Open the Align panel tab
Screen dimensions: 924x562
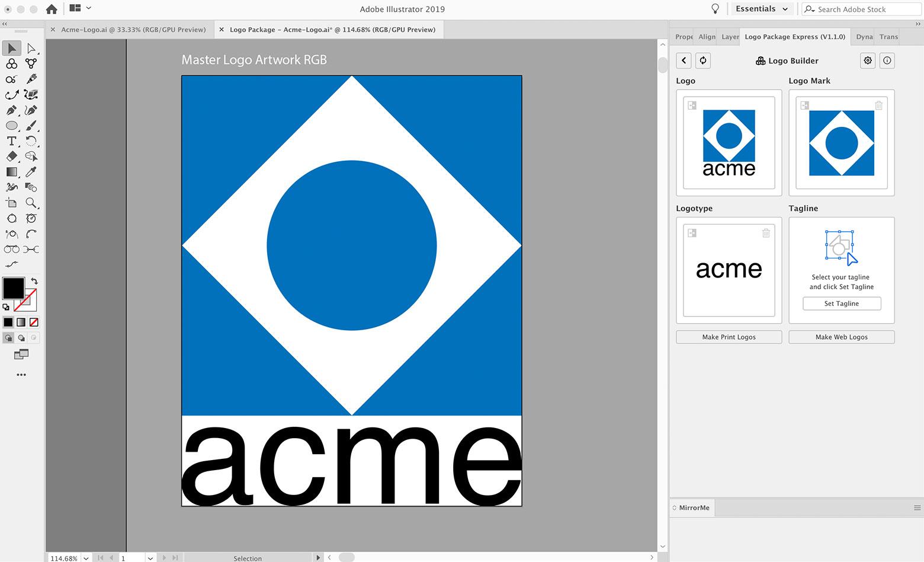tap(707, 37)
